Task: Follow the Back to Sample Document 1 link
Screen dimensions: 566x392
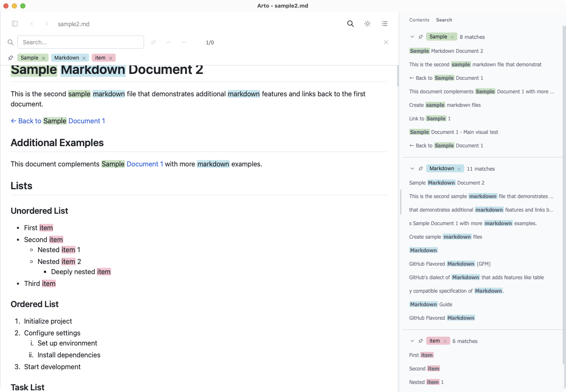Action: pyautogui.click(x=58, y=121)
